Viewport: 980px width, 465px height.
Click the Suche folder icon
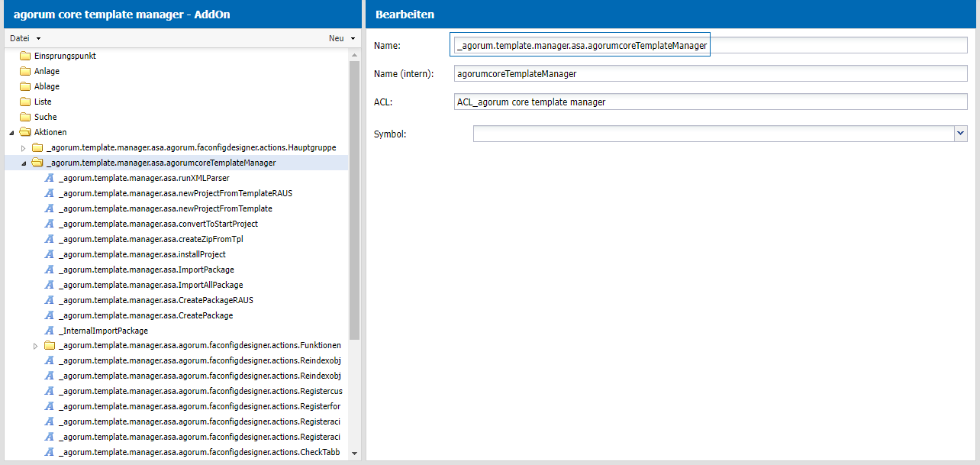click(x=25, y=117)
